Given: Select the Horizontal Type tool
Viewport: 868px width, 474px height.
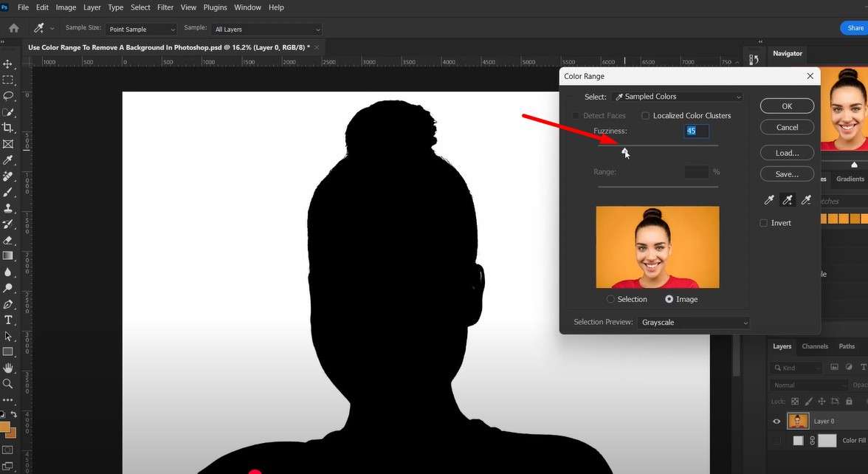Looking at the screenshot, I should coord(7,320).
